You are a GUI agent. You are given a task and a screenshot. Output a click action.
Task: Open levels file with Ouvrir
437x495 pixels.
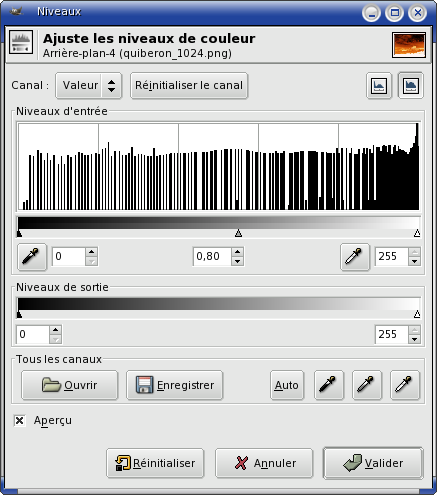pos(69,385)
